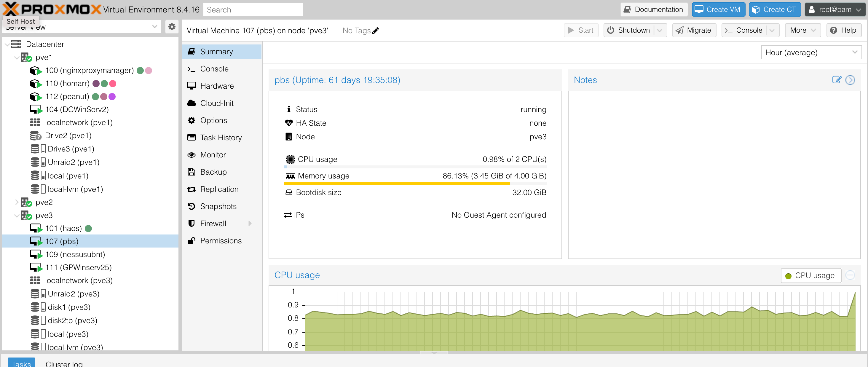The height and width of the screenshot is (367, 868).
Task: Expand the pve2 node tree
Action: click(x=17, y=202)
